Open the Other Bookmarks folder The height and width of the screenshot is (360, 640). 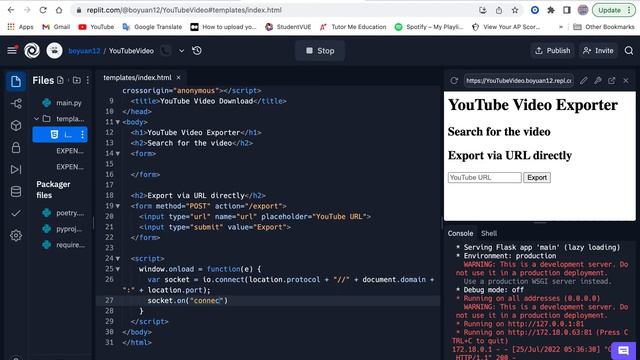pyautogui.click(x=604, y=27)
